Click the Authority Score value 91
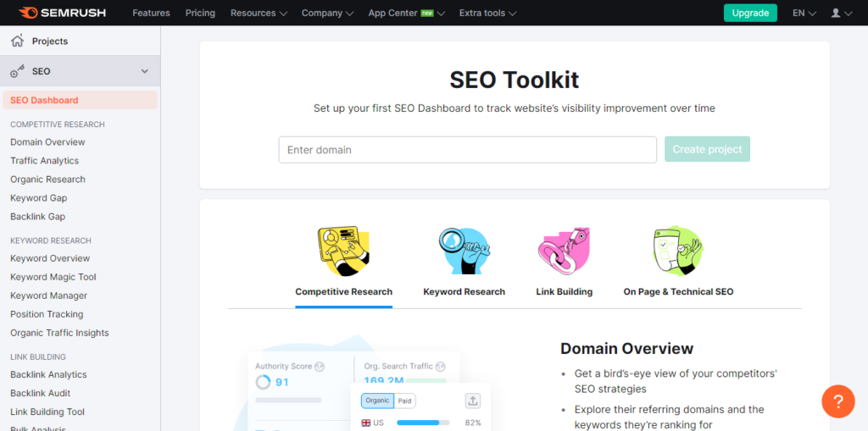The height and width of the screenshot is (431, 868). [x=281, y=382]
